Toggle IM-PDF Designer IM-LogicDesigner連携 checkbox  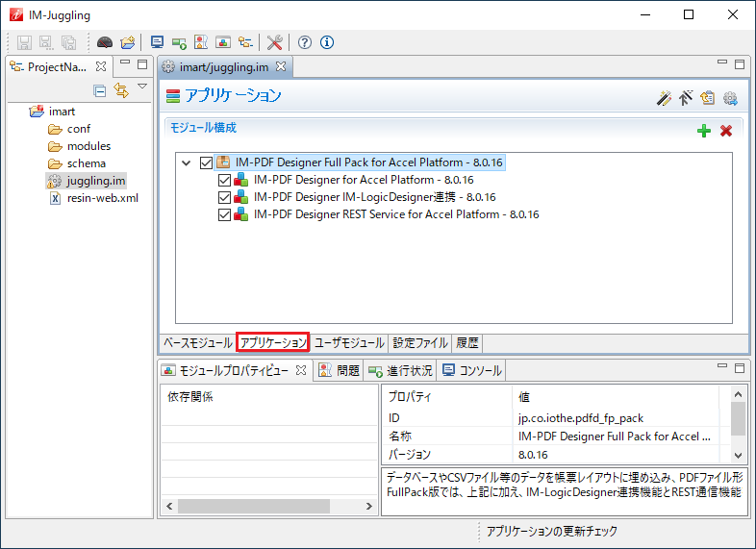click(x=224, y=198)
